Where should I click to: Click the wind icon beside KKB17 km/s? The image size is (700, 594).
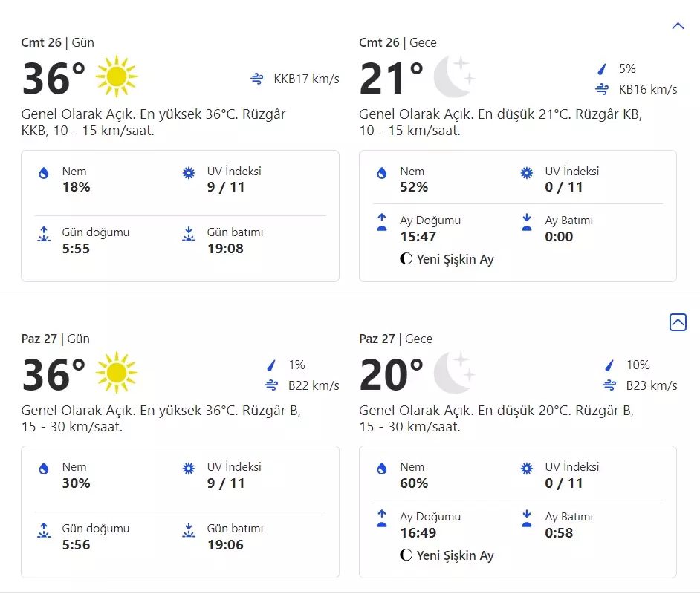[x=257, y=79]
